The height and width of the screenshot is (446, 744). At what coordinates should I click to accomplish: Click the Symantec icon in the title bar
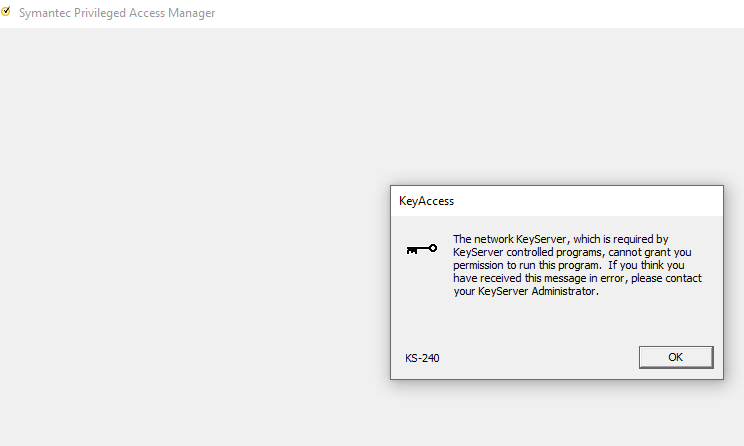tap(7, 13)
